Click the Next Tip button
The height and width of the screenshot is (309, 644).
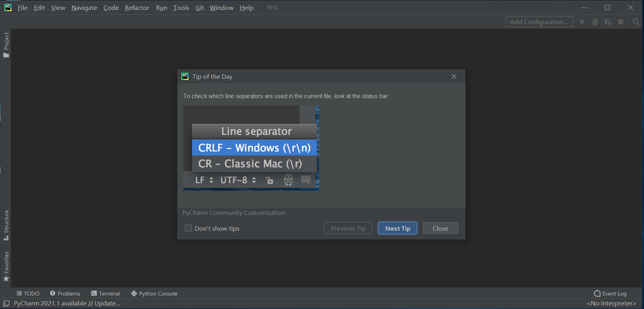coord(397,228)
